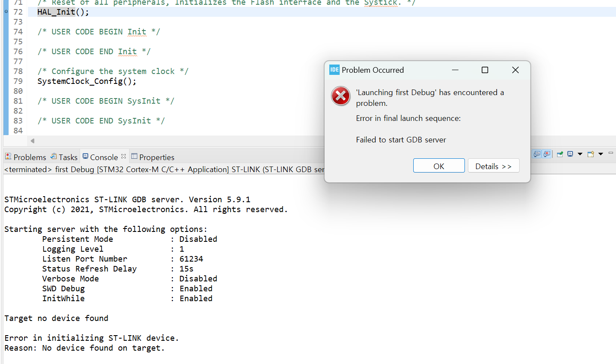The width and height of the screenshot is (616, 364).
Task: Close the Problem Occurred dialog
Action: coord(515,70)
